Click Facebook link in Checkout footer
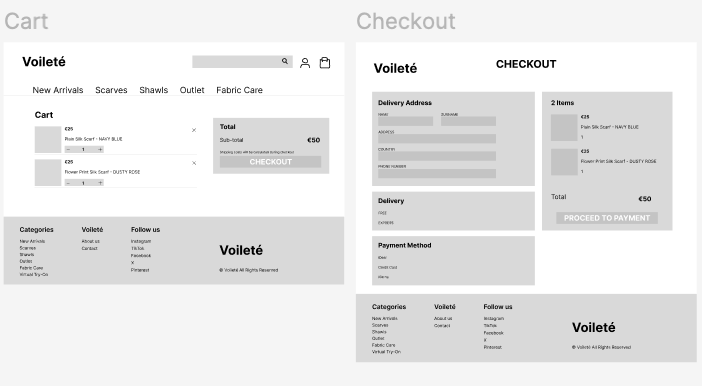702x386 pixels. (x=494, y=333)
